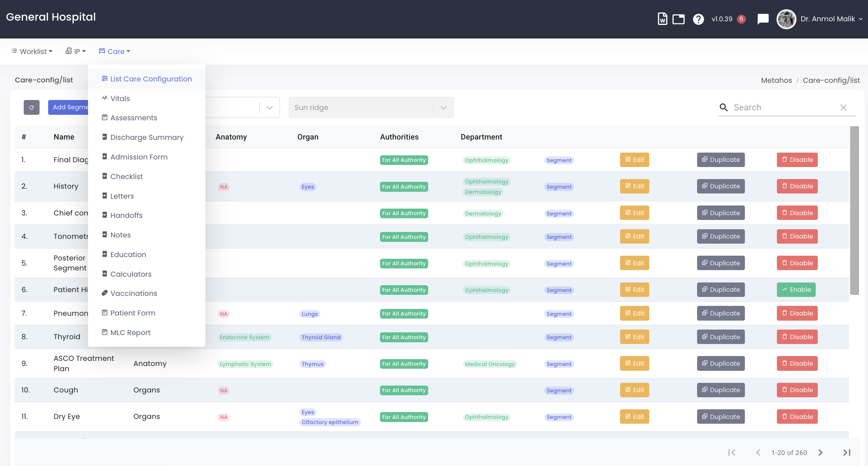Select Discharge Summary from Care menu
Image resolution: width=868 pixels, height=466 pixels.
click(147, 137)
